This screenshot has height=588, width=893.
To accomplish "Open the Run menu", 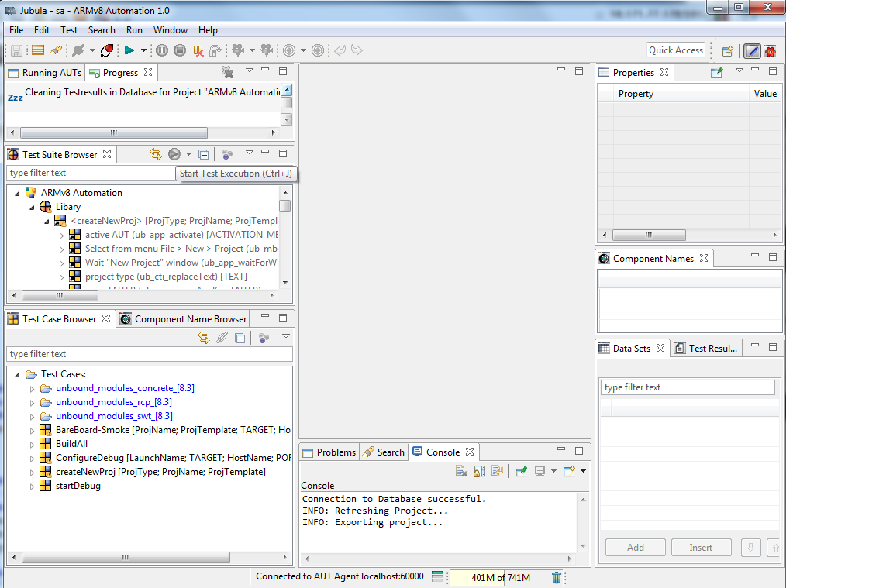I will tap(134, 30).
